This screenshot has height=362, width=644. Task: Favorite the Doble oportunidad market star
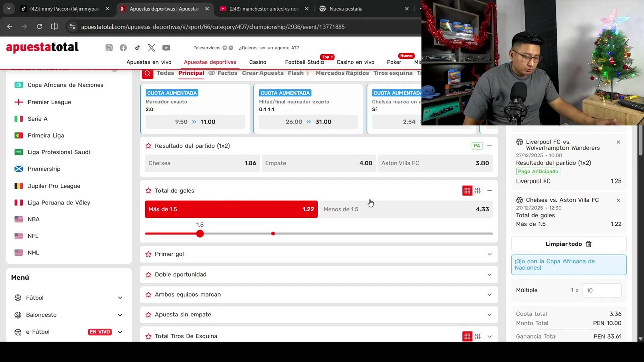pyautogui.click(x=148, y=275)
